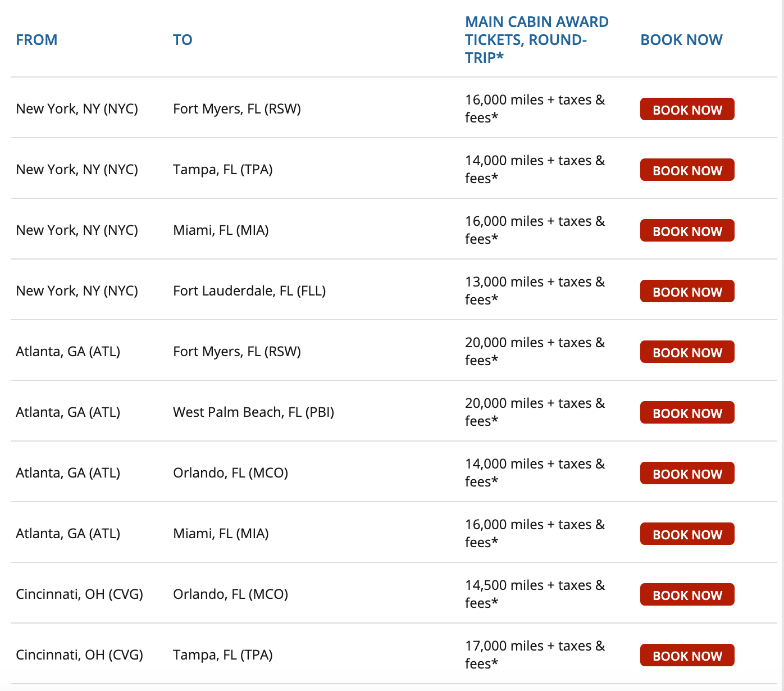Screen dimensions: 784x691
Task: Click the TO column header
Action: tap(183, 40)
